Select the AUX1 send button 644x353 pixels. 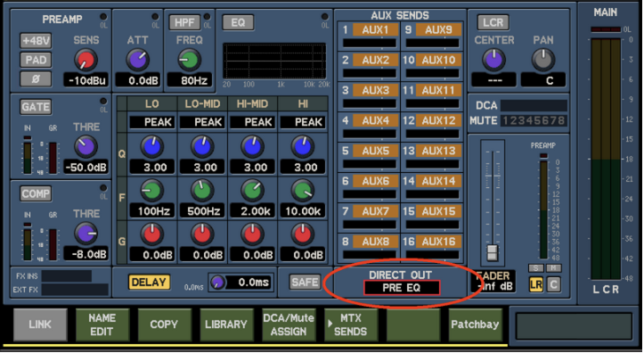[375, 29]
